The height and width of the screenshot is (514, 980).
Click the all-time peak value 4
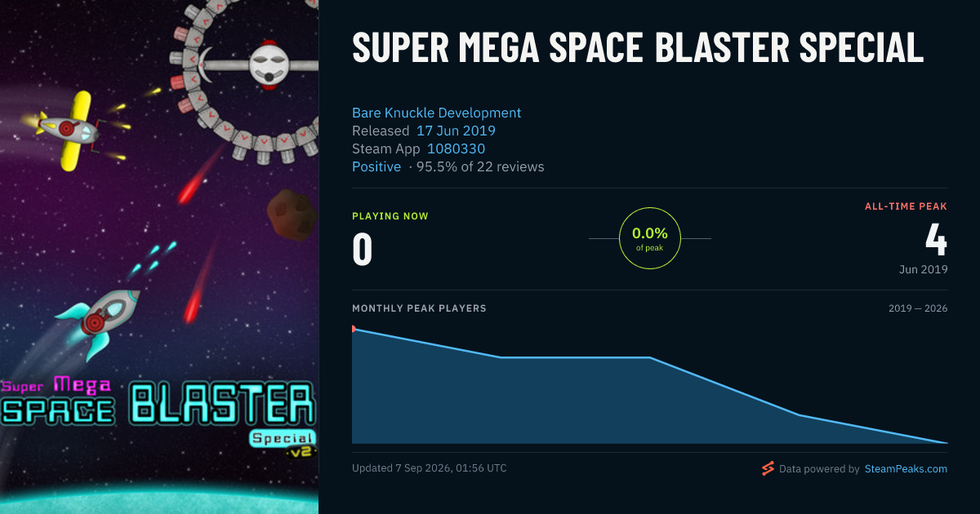coord(936,240)
